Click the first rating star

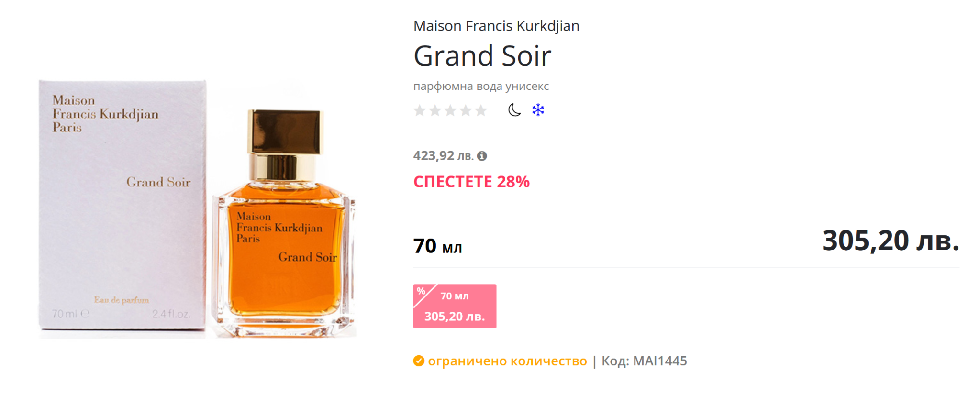420,111
